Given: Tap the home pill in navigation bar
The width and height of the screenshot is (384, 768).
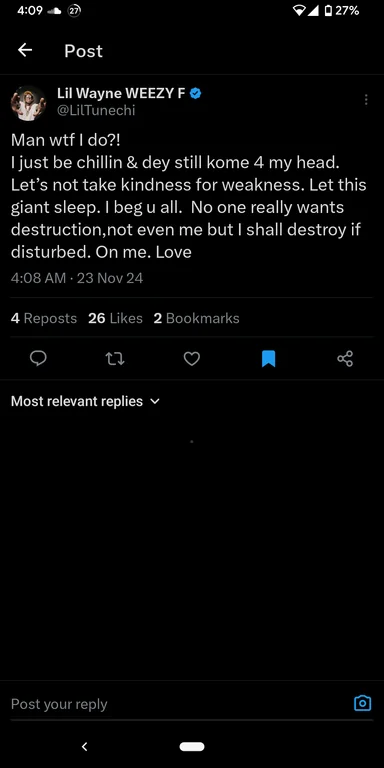Looking at the screenshot, I should 192,746.
